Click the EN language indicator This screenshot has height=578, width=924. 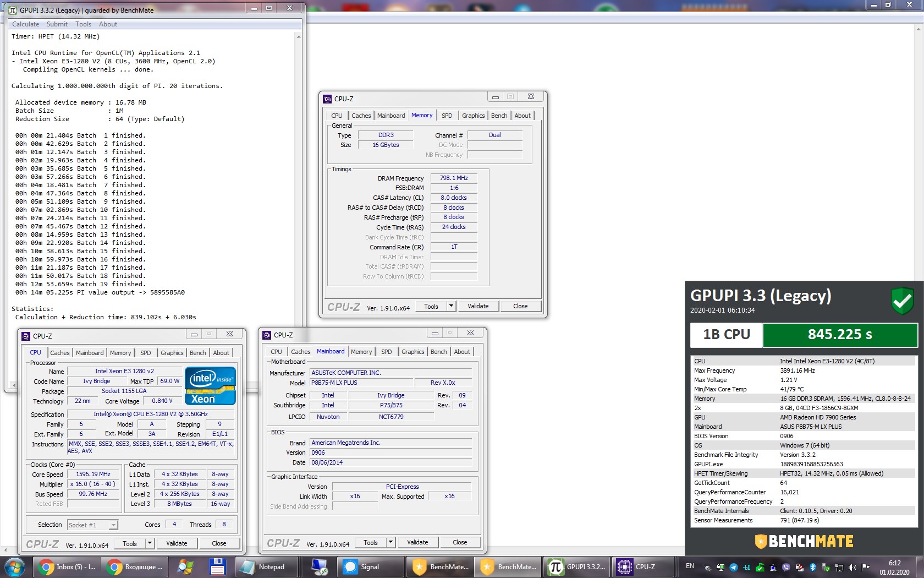click(x=690, y=566)
